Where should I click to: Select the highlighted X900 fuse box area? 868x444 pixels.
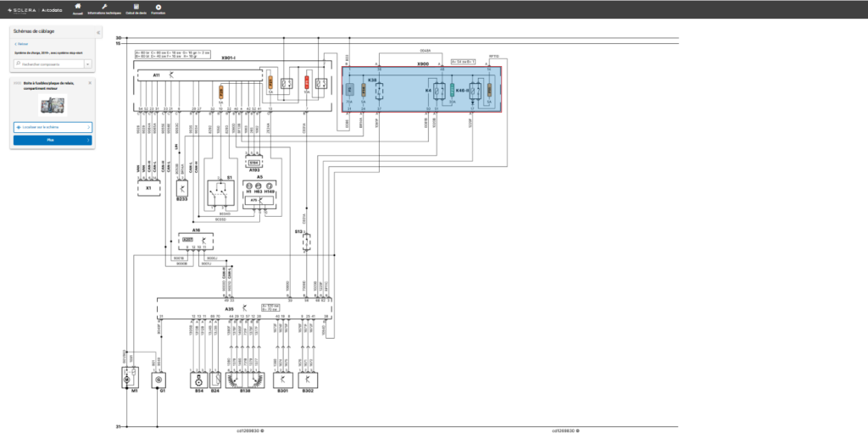pyautogui.click(x=422, y=90)
